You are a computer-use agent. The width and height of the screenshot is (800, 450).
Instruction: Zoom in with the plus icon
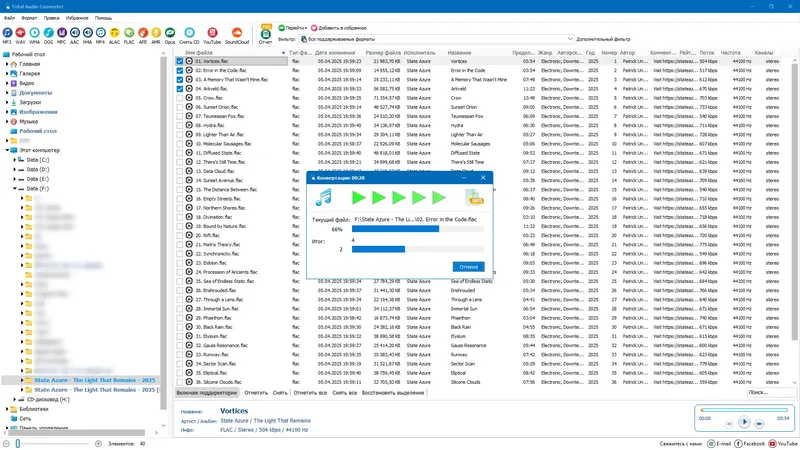click(x=98, y=443)
